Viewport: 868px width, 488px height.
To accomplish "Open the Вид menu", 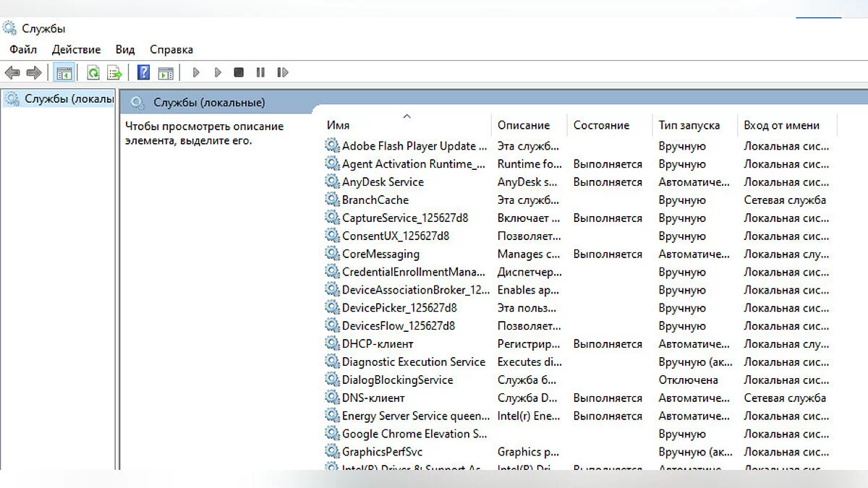I will [x=125, y=50].
